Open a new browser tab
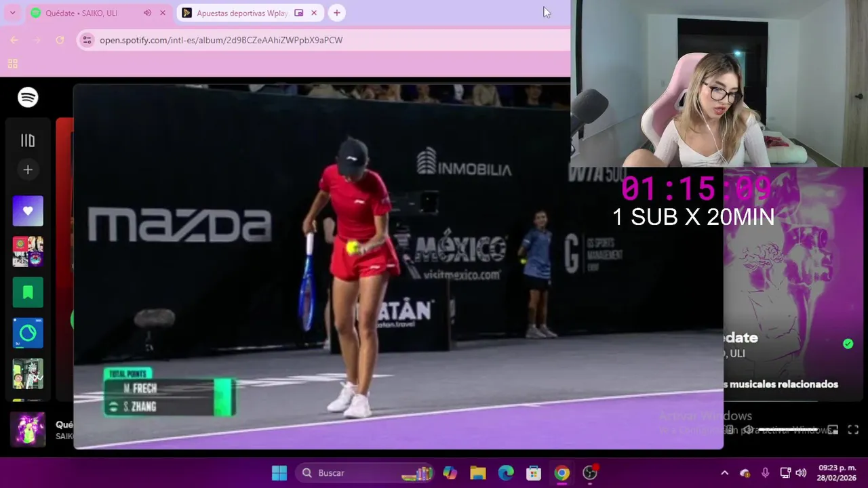The image size is (868, 488). pos(336,13)
